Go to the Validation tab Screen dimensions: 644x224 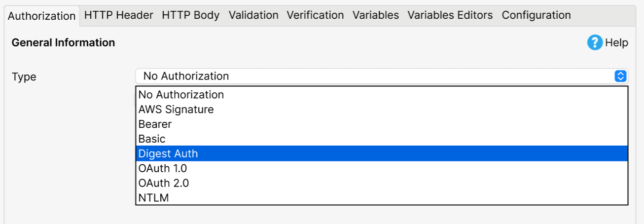(253, 15)
